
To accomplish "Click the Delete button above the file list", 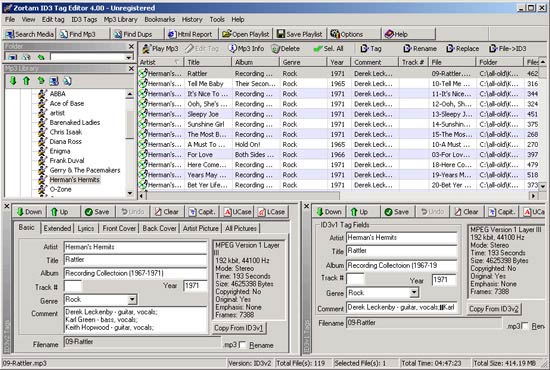I will 286,49.
